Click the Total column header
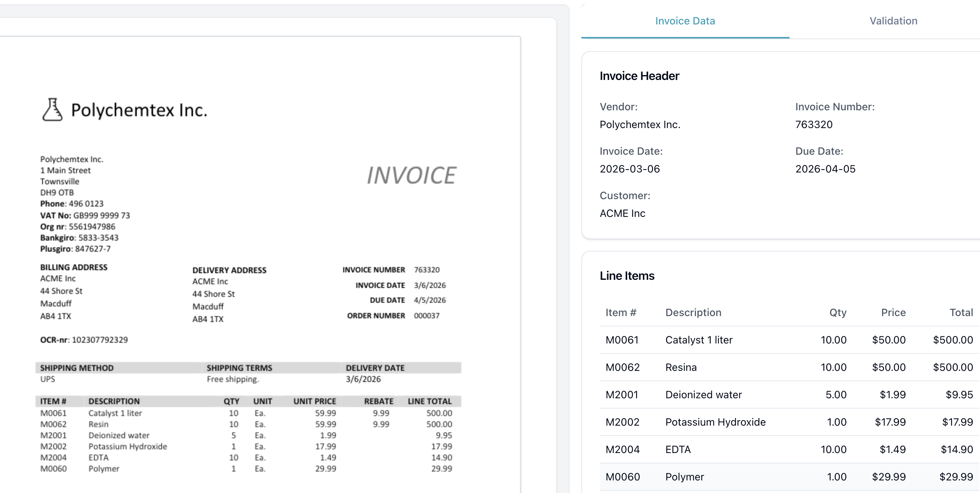This screenshot has height=493, width=980. (961, 312)
